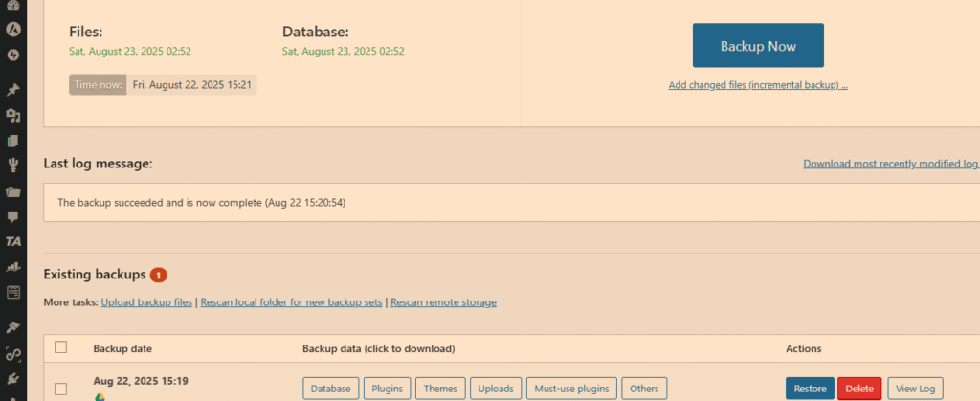Click the 'Backup date' column header
980x401 pixels.
pos(122,348)
